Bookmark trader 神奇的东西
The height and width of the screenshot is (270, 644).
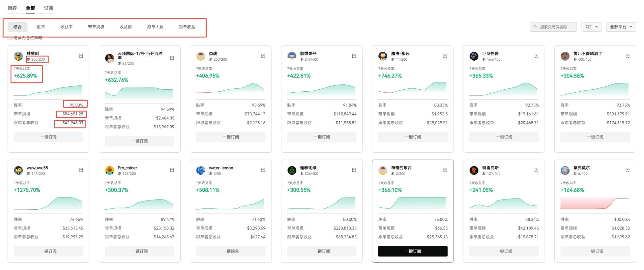[445, 170]
